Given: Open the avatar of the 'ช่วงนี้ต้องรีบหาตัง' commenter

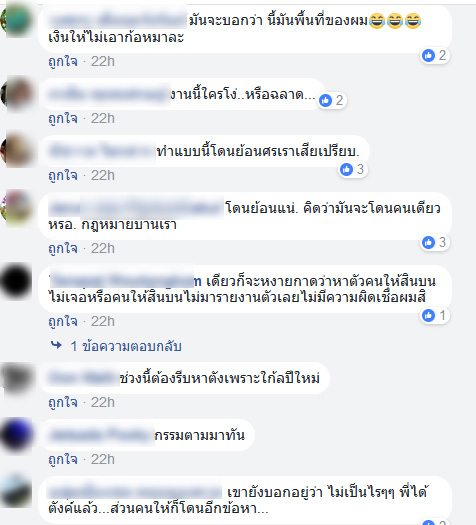Looking at the screenshot, I should (x=17, y=378).
